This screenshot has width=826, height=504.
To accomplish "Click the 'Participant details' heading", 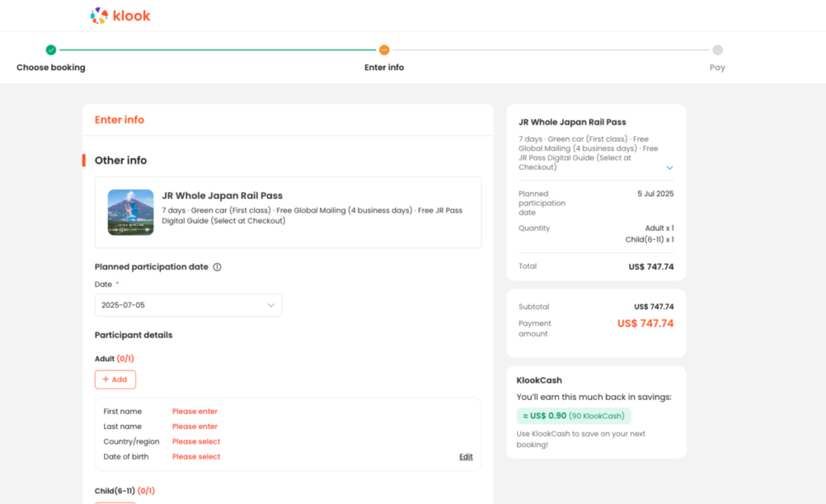I will [x=133, y=335].
